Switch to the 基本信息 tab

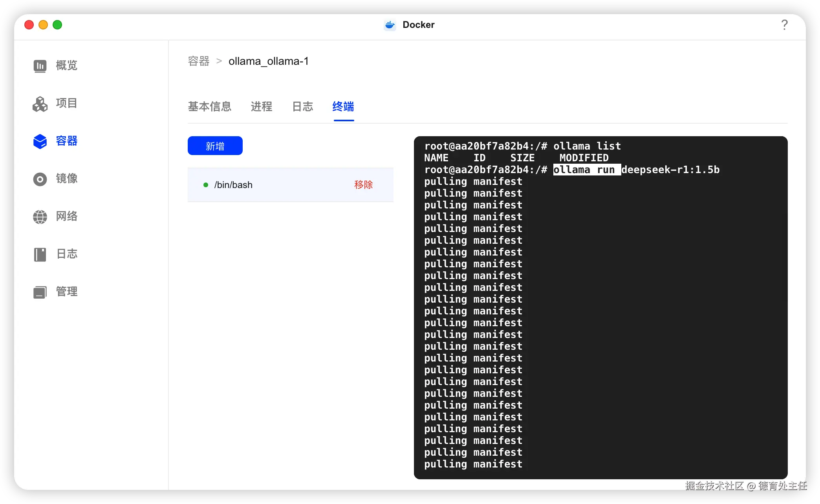click(x=209, y=106)
